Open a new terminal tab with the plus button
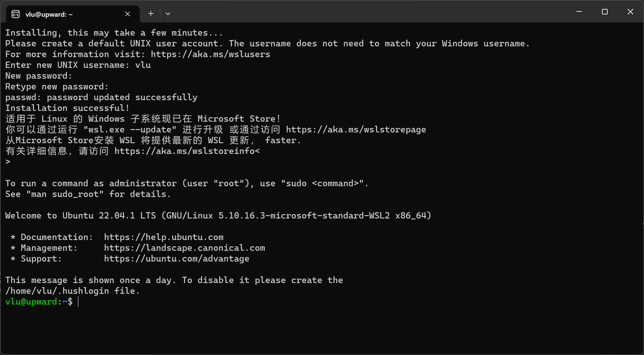Image resolution: width=644 pixels, height=355 pixels. pos(151,13)
